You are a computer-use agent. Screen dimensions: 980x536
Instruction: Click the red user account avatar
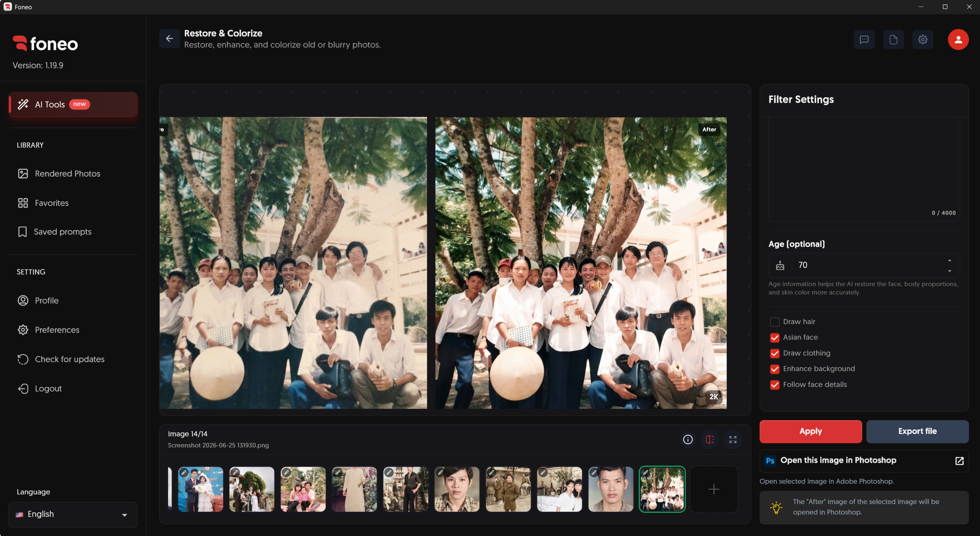coord(958,39)
